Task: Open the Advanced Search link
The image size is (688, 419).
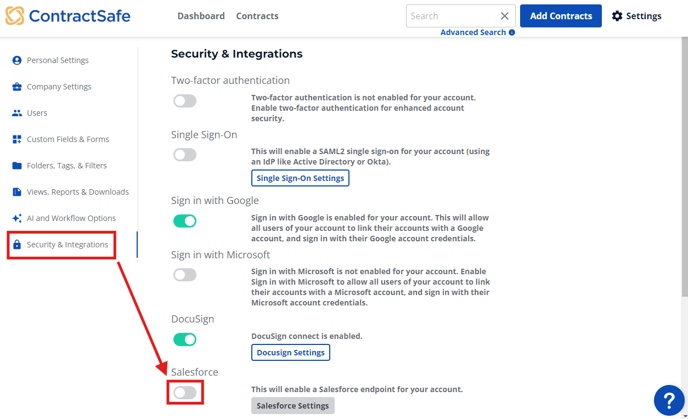Action: [473, 32]
